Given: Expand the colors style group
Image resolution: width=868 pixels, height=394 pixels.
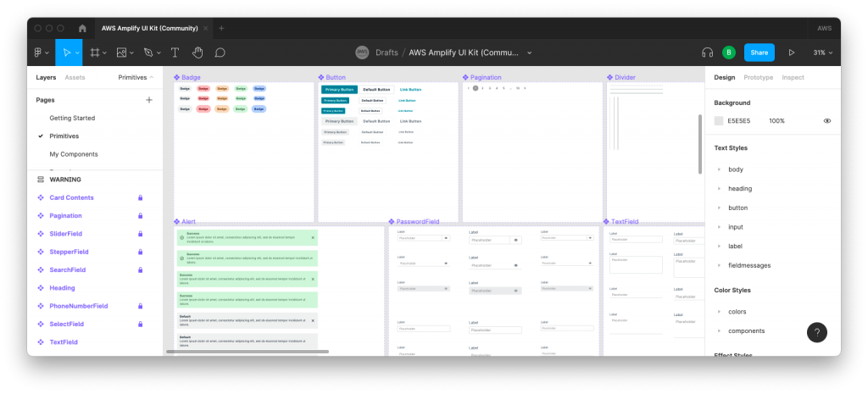Looking at the screenshot, I should (x=719, y=312).
